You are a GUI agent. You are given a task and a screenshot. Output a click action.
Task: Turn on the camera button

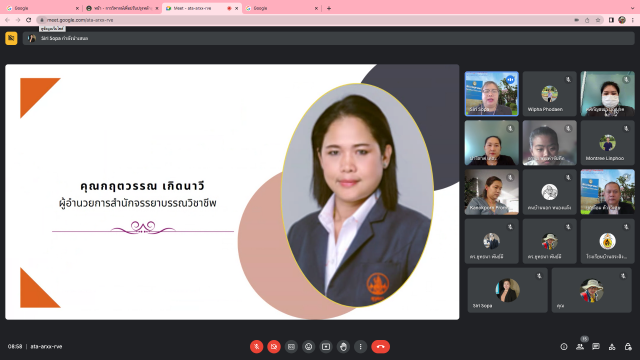pyautogui.click(x=274, y=347)
